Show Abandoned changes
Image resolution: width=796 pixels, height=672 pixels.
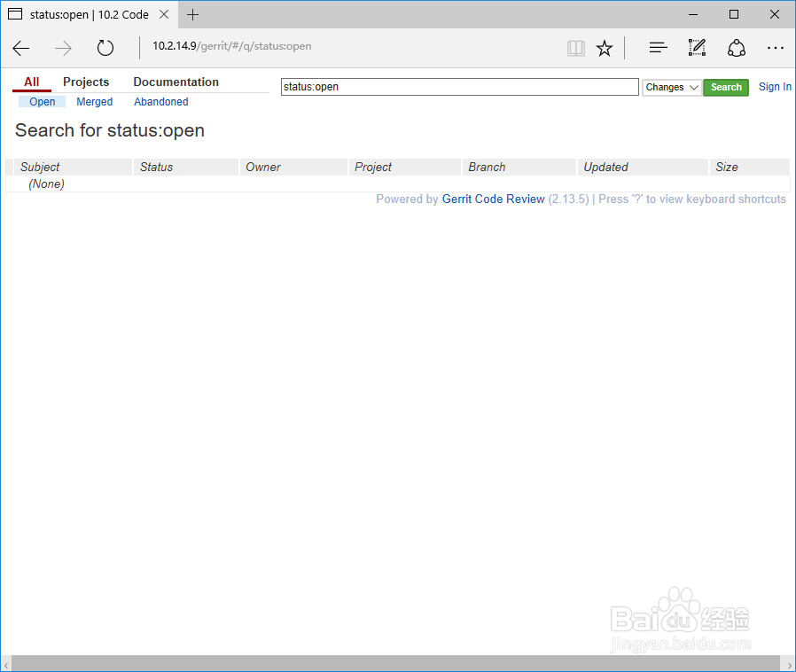tap(161, 102)
